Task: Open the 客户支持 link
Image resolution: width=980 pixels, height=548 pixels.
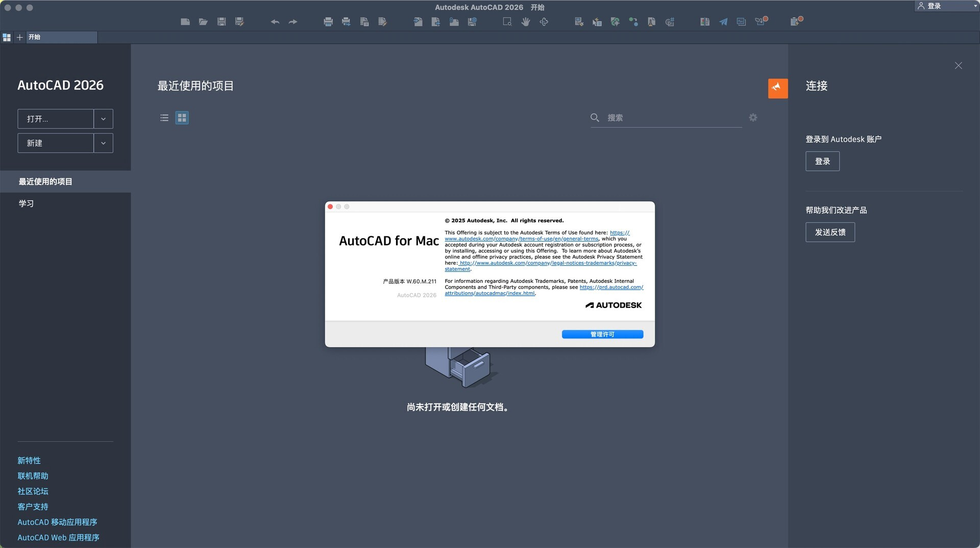Action: coord(33,507)
